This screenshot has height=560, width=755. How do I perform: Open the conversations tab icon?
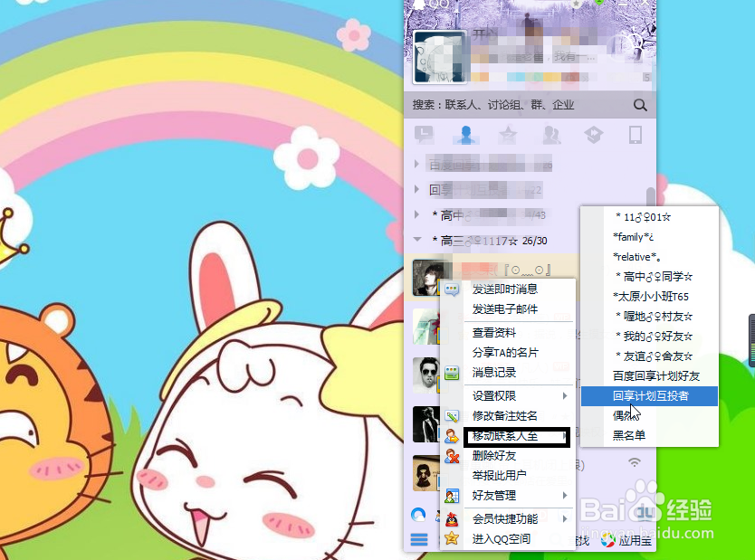[x=424, y=135]
